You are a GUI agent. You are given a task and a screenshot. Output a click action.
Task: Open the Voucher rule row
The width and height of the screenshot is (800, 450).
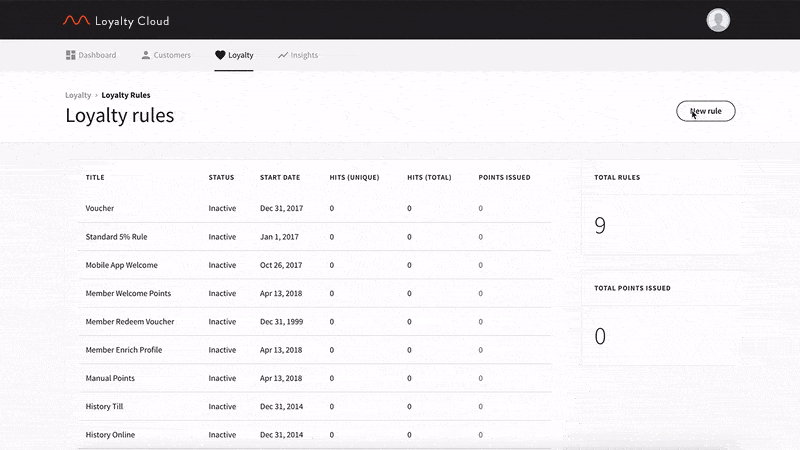314,208
